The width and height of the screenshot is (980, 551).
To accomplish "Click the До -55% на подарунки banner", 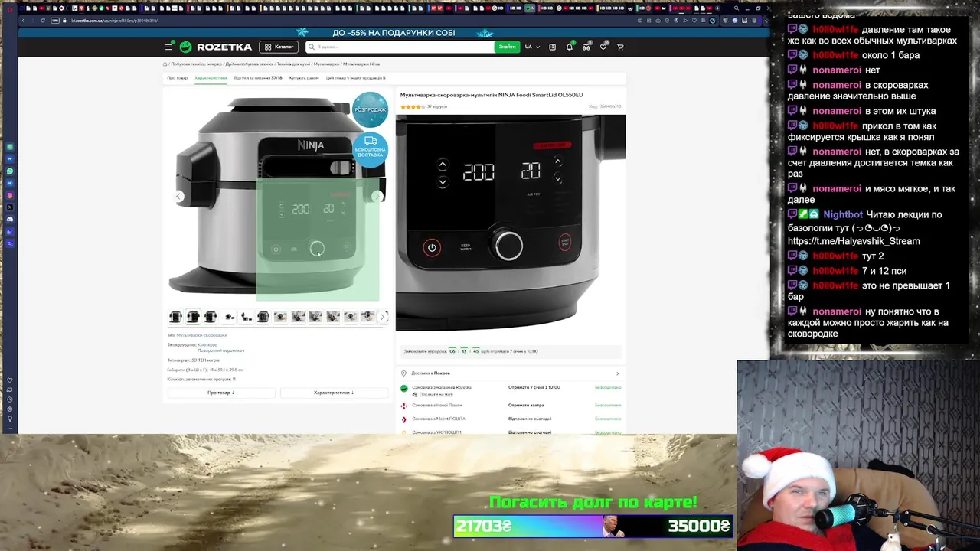I will click(394, 33).
